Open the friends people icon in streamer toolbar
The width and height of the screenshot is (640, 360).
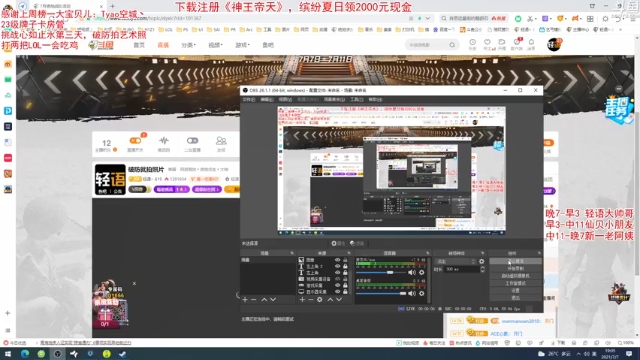pyautogui.click(x=221, y=141)
